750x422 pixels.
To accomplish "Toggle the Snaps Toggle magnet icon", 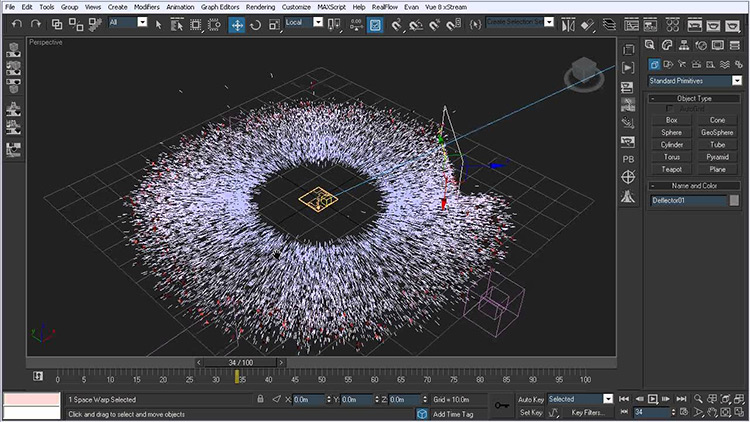I will pyautogui.click(x=396, y=24).
